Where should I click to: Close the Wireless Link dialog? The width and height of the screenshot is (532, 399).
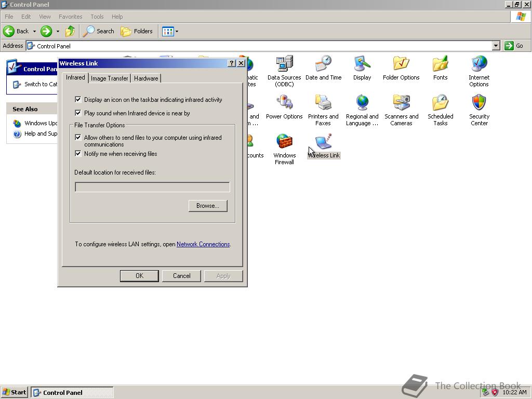coord(241,63)
